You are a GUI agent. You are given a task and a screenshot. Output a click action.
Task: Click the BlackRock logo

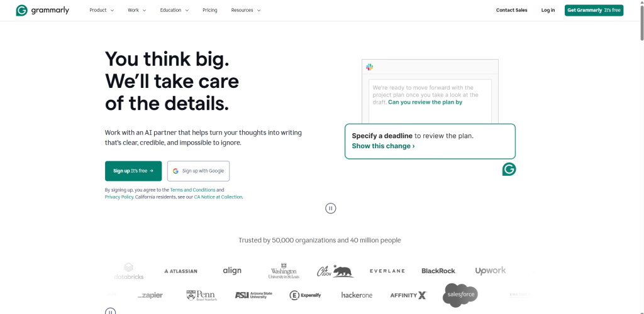coord(438,271)
